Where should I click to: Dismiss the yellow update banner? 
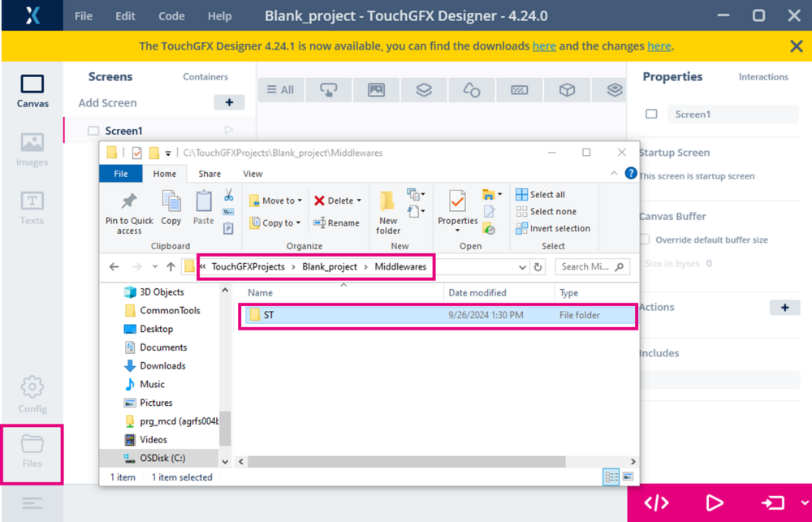[x=797, y=46]
